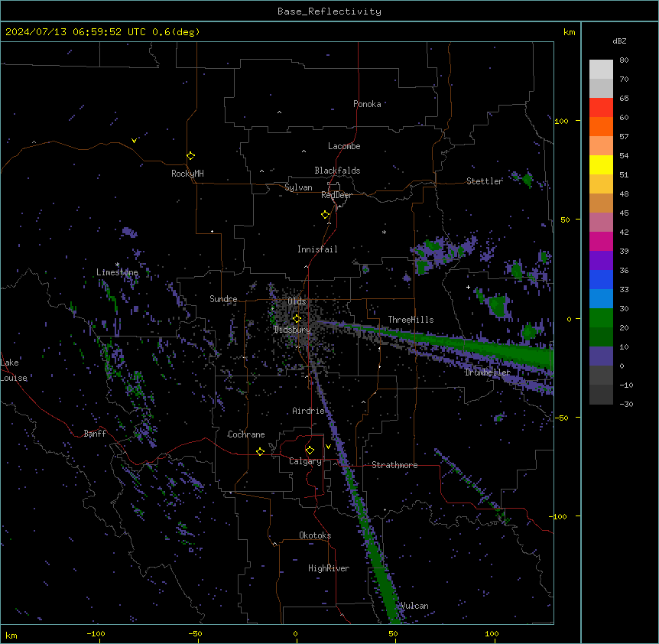This screenshot has height=644, width=659.
Task: Pick the orange 60-57 dBZ legend swatch
Action: click(x=601, y=126)
